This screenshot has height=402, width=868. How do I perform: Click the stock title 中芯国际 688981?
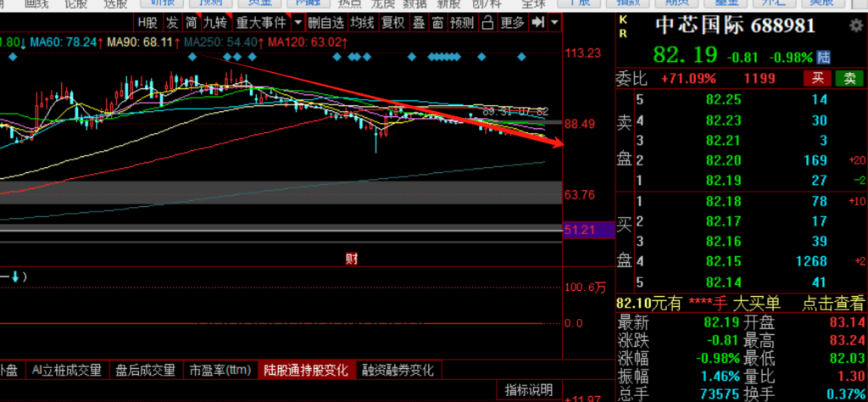(735, 25)
